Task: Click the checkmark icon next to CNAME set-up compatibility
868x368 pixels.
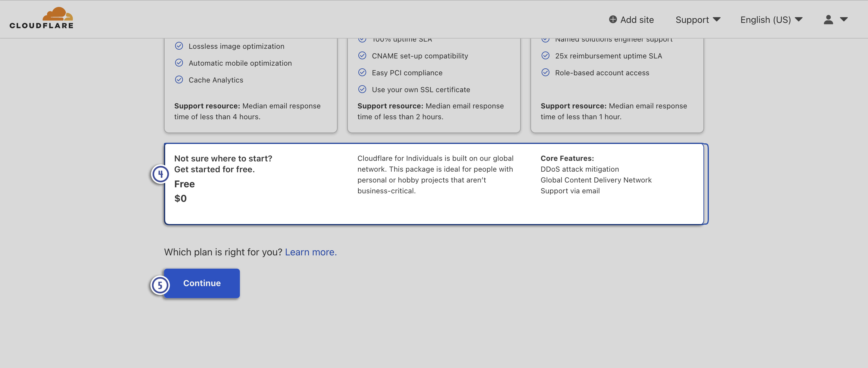Action: (x=362, y=55)
